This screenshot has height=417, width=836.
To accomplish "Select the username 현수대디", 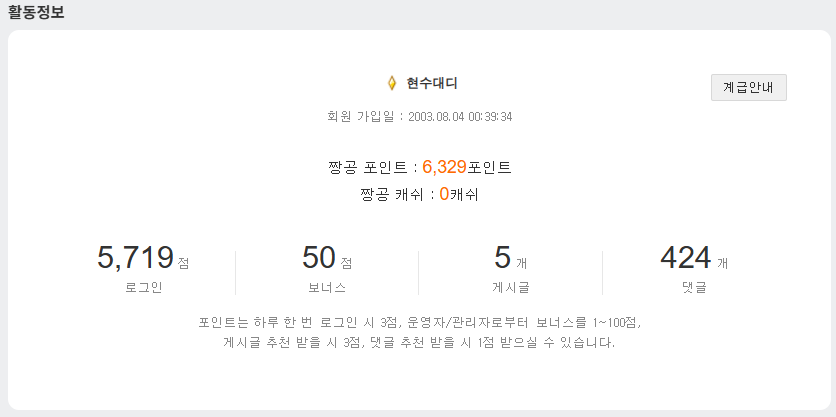I will (432, 83).
